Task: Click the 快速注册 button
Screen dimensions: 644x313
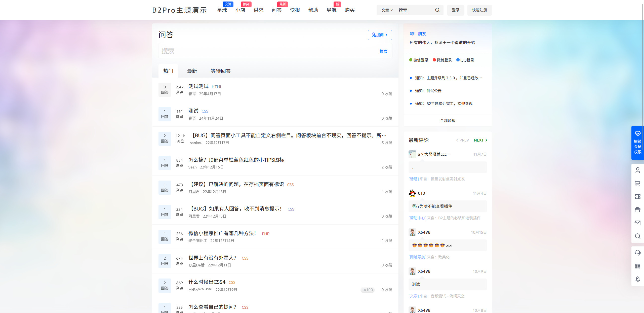Action: pyautogui.click(x=479, y=10)
